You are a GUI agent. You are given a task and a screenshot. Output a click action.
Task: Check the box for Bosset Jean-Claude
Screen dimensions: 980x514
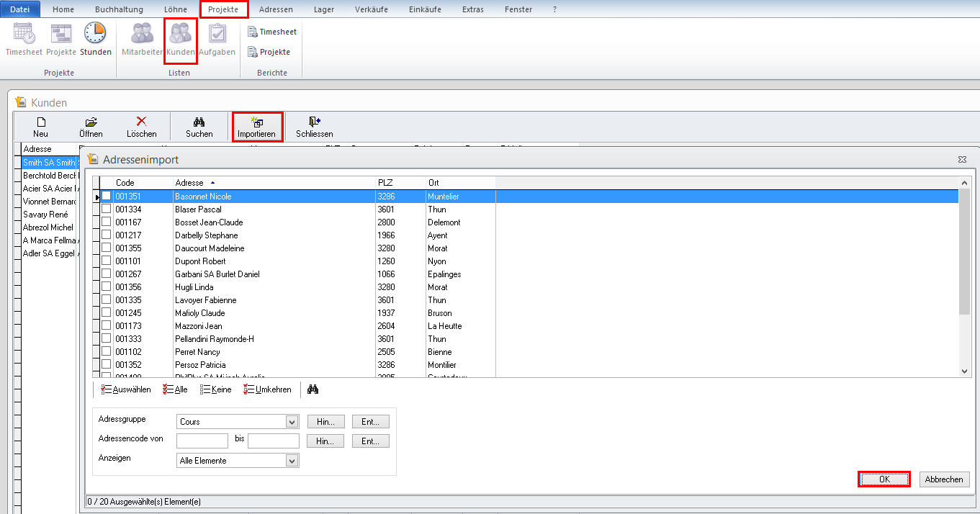pyautogui.click(x=107, y=222)
